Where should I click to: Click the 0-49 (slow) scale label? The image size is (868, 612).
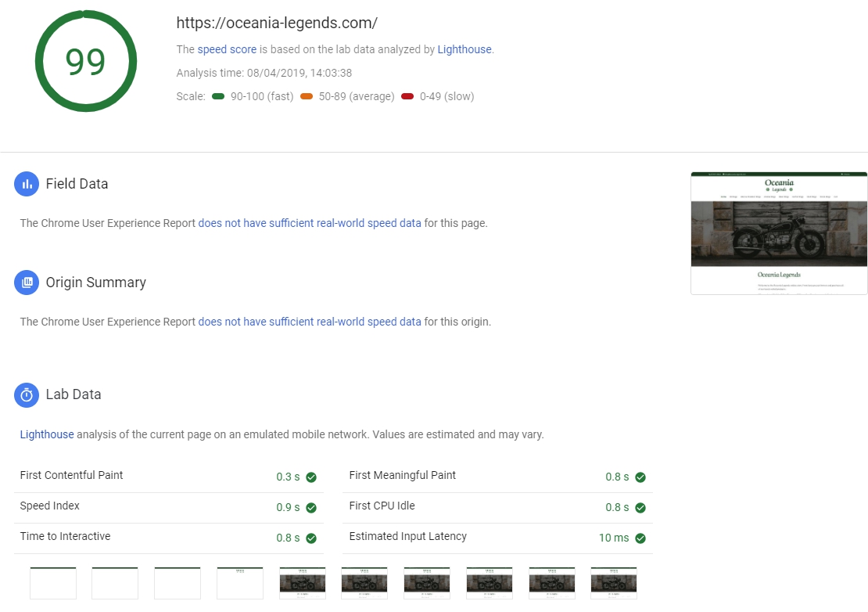tap(447, 96)
